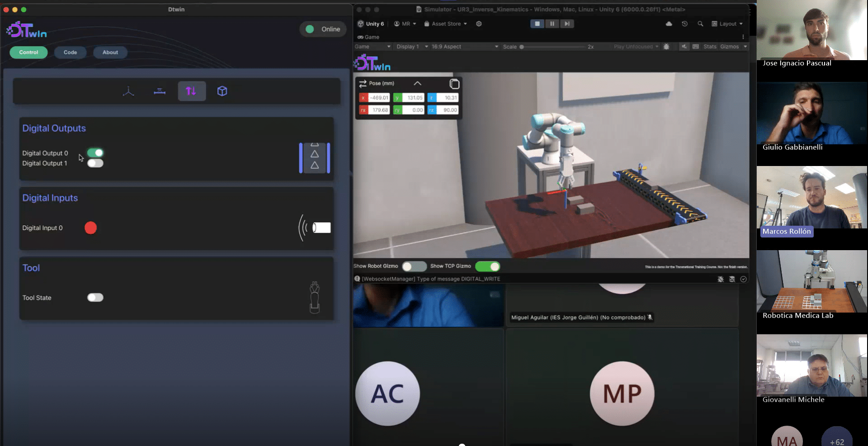The image size is (868, 446).
Task: Open the Layout dropdown
Action: point(727,24)
